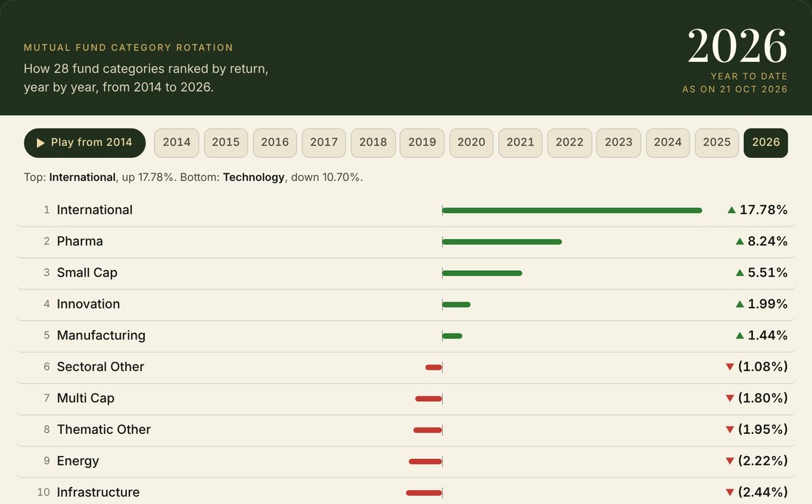Select the 2014 year tab
Image resolution: width=812 pixels, height=504 pixels.
(176, 143)
